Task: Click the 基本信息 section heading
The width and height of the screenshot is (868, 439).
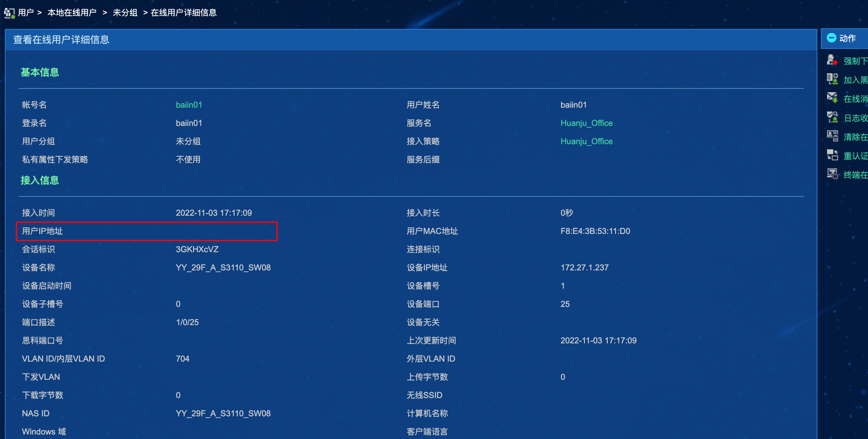Action: (40, 72)
